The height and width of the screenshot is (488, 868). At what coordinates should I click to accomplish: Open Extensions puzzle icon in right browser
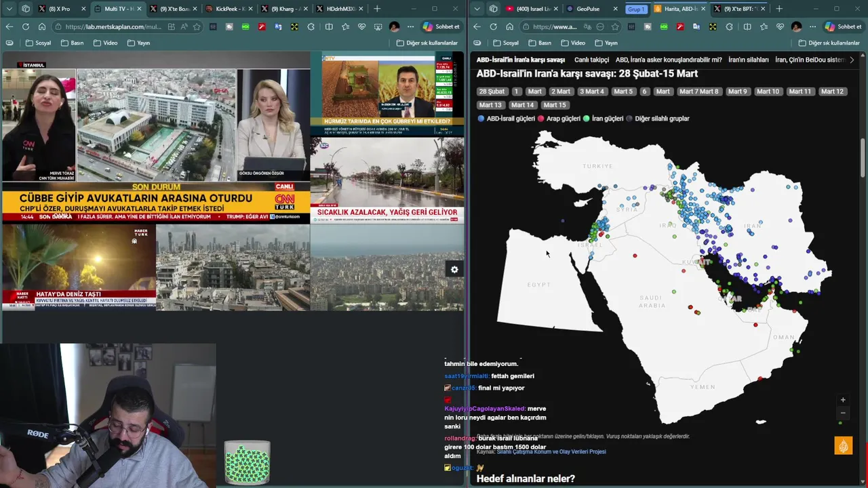[729, 26]
